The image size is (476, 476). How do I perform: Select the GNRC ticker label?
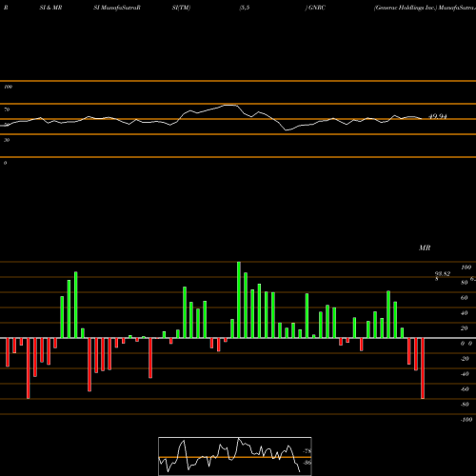[x=317, y=8]
